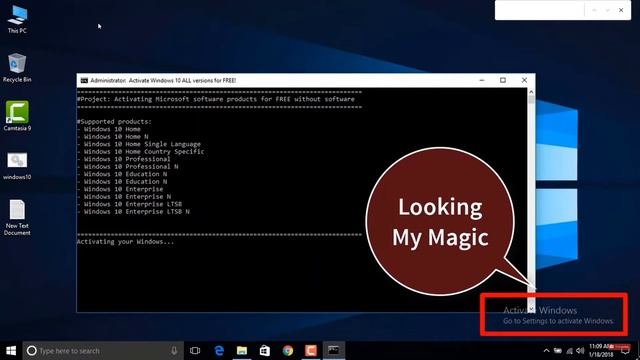
Task: Open This PC desktop icon
Action: click(x=17, y=19)
